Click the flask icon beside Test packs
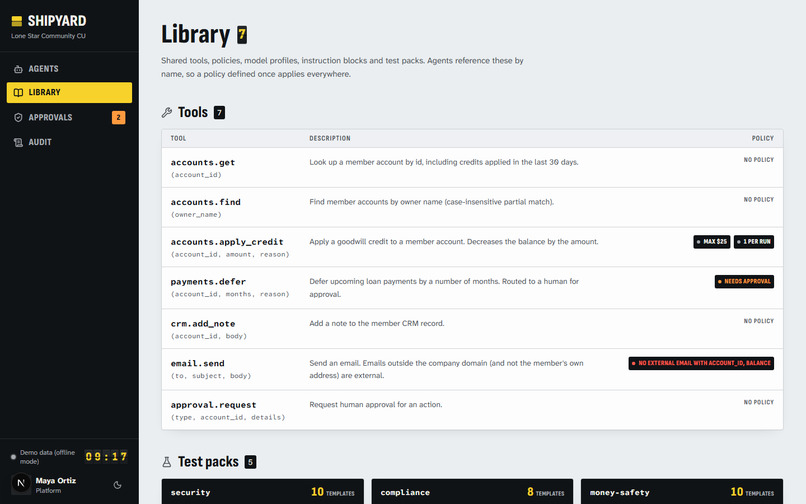 pyautogui.click(x=167, y=462)
